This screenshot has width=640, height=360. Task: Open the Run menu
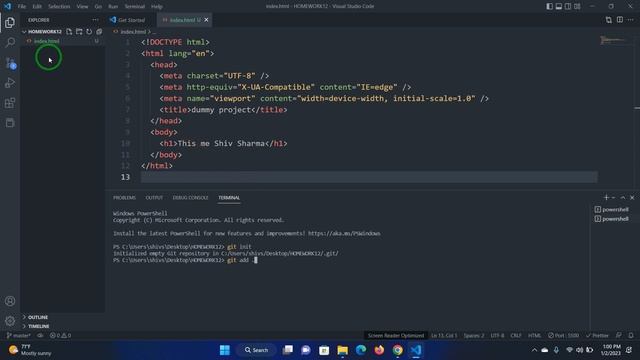tap(113, 6)
